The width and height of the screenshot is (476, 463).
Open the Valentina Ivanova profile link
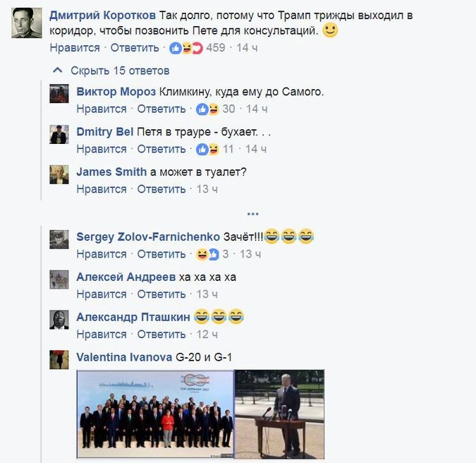[x=124, y=357]
